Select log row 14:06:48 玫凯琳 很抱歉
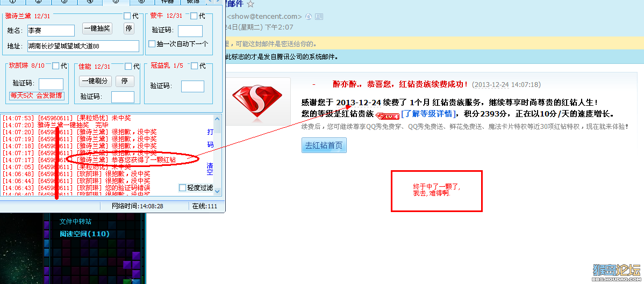Viewport: 644px width, 284px height. [76, 173]
